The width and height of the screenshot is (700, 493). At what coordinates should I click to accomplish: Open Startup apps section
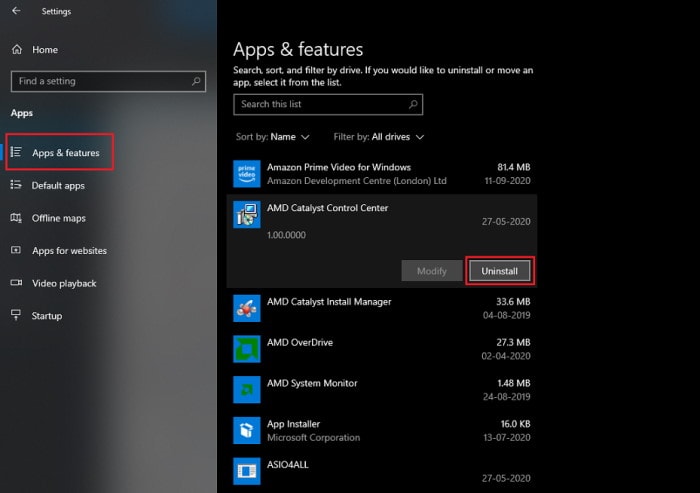coord(46,316)
